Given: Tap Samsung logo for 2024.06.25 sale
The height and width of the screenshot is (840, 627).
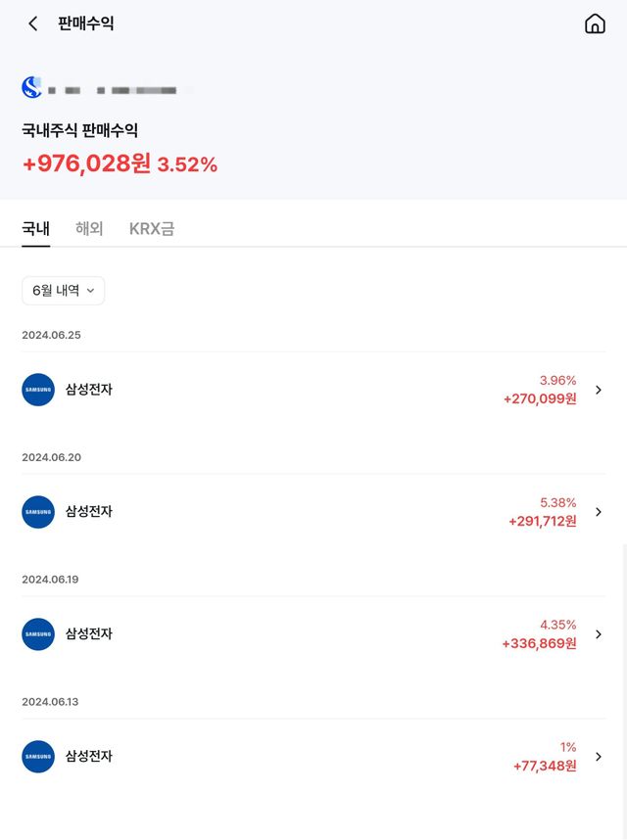Looking at the screenshot, I should 38,390.
